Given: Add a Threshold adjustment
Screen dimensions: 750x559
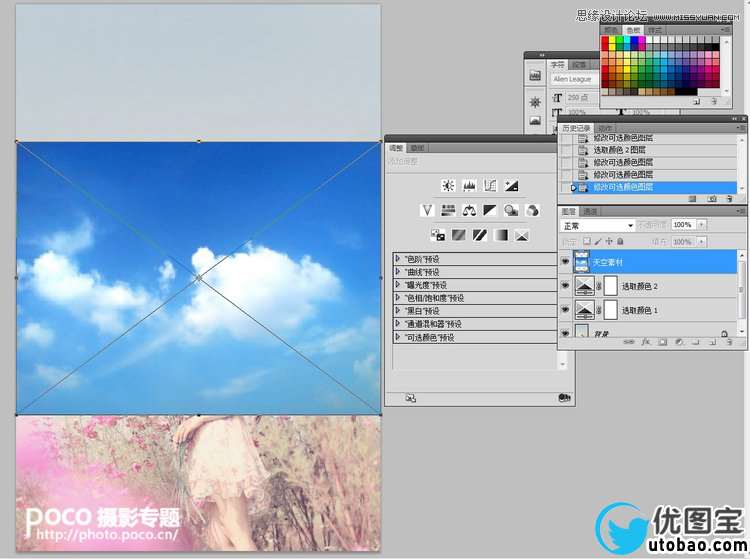Looking at the screenshot, I should pyautogui.click(x=480, y=235).
